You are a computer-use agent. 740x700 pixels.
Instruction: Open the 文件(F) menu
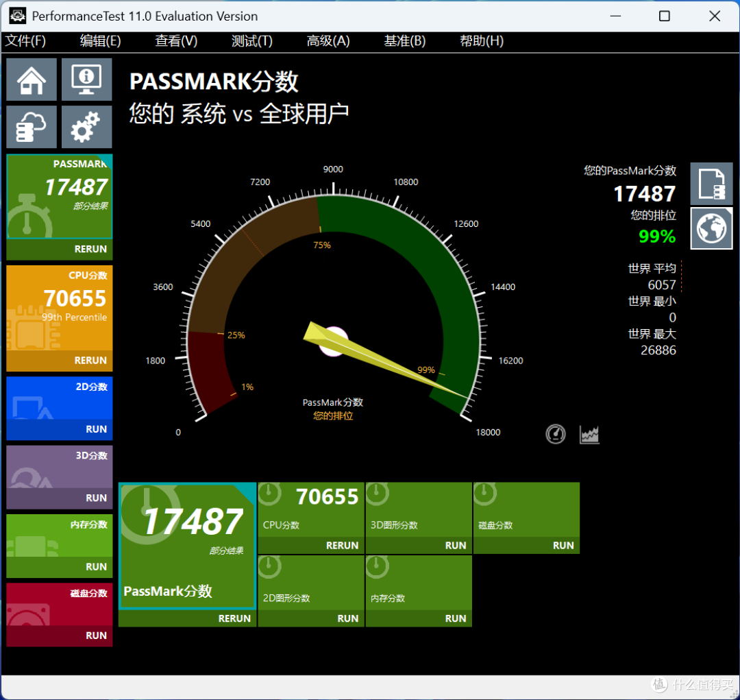coord(25,41)
